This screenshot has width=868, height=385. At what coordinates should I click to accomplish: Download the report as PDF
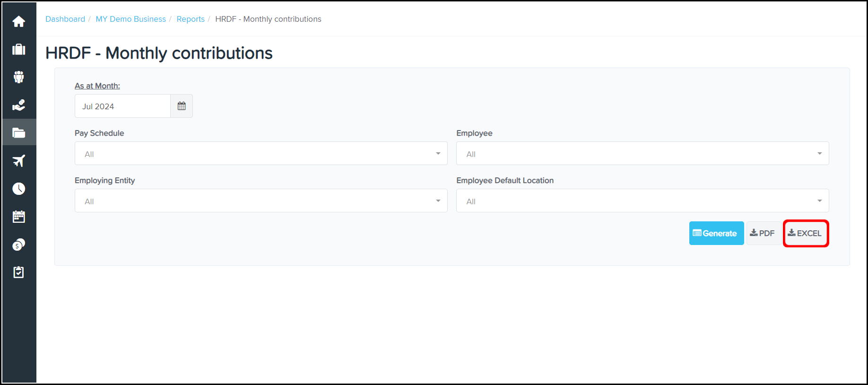coord(763,233)
